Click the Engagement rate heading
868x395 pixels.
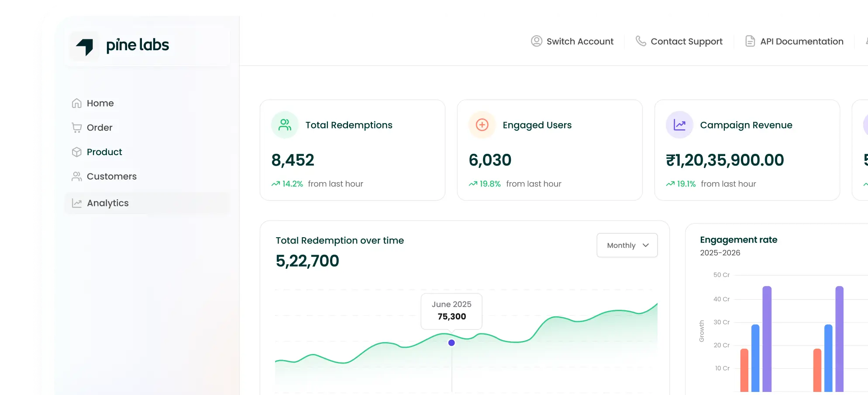(739, 239)
